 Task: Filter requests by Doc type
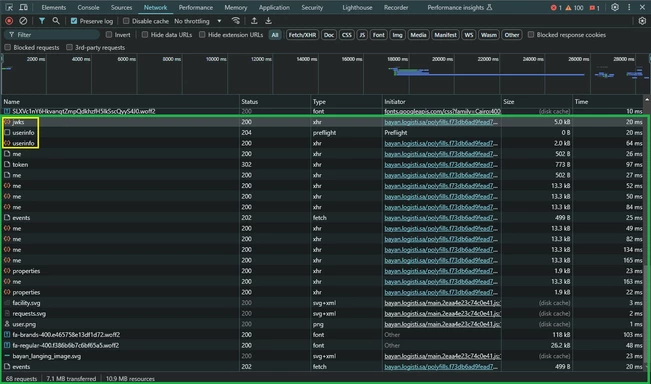[x=329, y=35]
